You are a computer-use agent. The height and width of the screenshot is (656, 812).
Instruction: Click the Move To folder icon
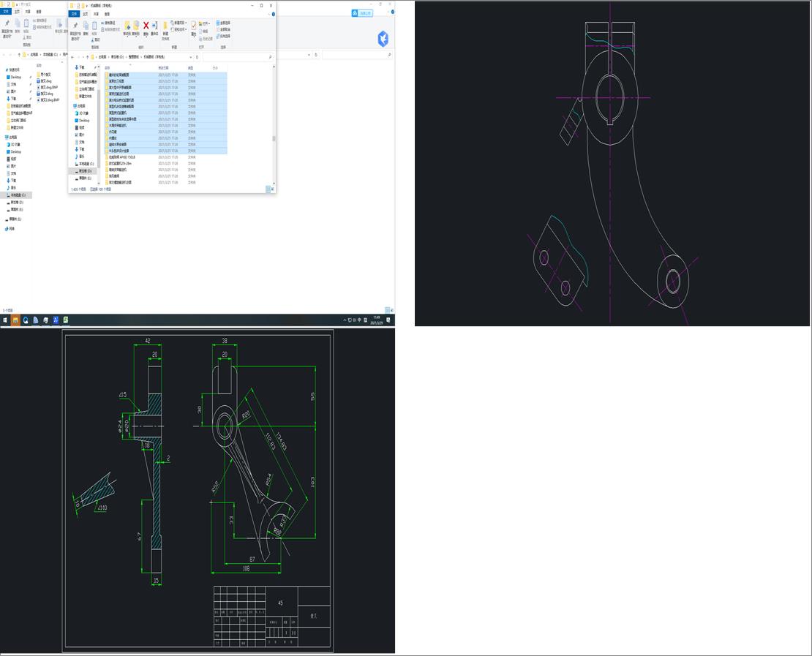[127, 26]
